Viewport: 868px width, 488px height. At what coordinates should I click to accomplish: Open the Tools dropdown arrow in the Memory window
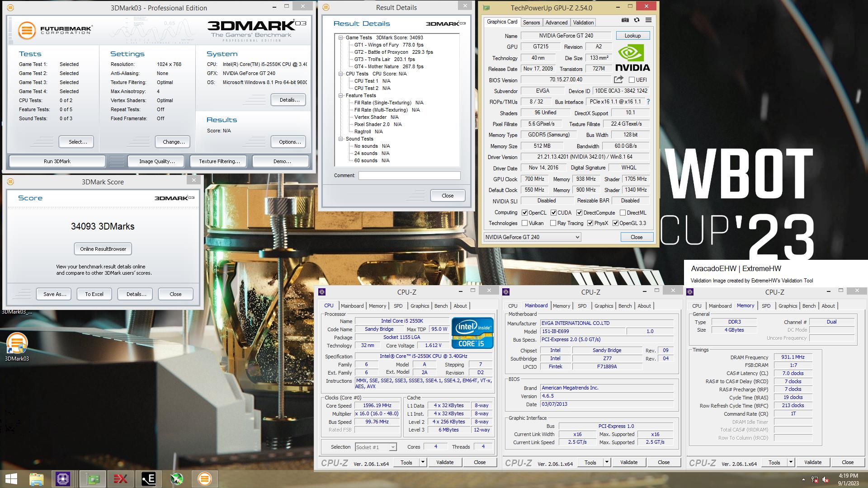click(791, 462)
